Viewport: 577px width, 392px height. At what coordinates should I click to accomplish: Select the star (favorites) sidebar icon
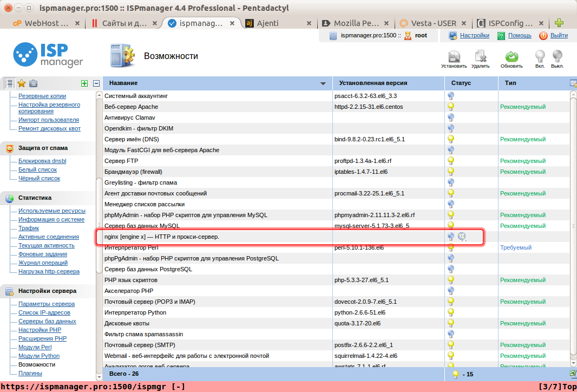(x=21, y=83)
